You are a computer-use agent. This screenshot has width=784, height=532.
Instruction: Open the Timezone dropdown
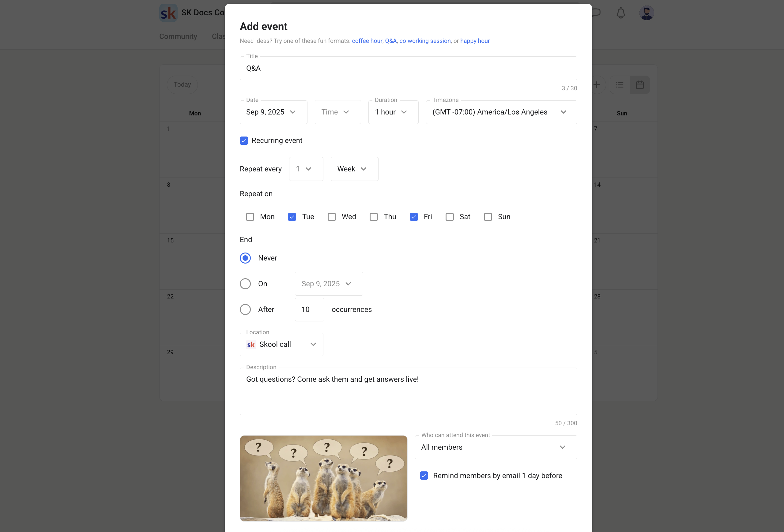tap(501, 112)
